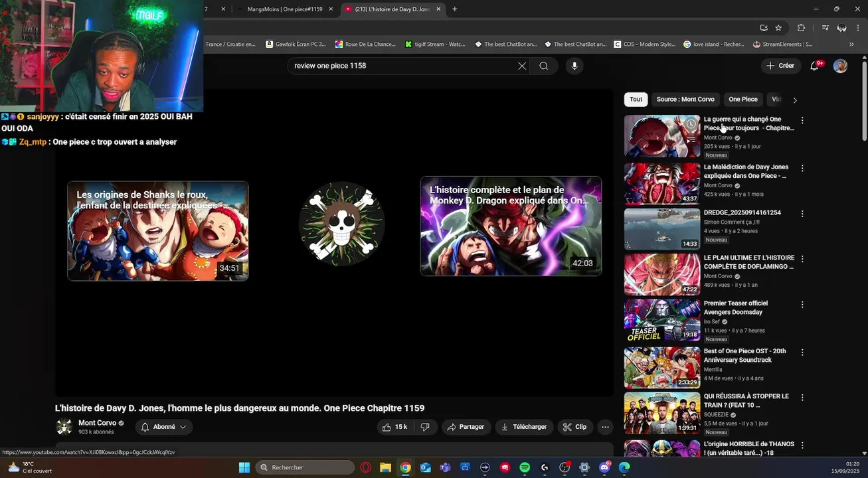Open options for 'Best of One Piece OST'

click(802, 353)
